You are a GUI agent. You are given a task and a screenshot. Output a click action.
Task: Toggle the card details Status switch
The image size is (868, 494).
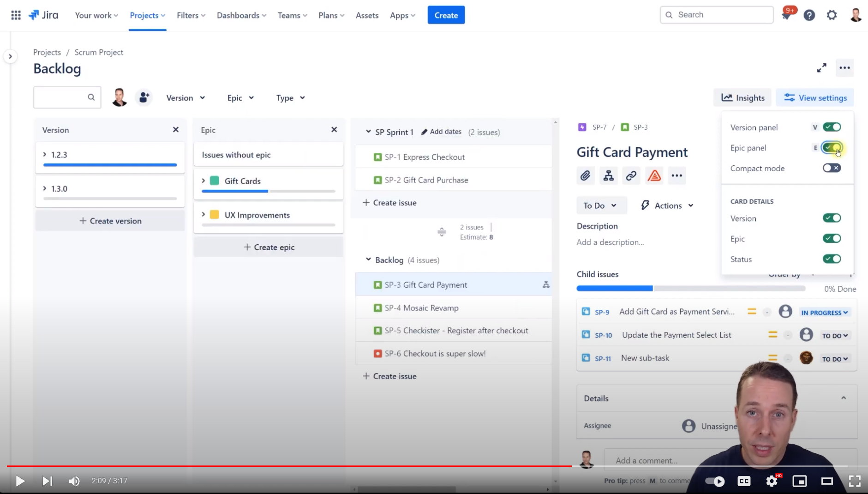832,259
